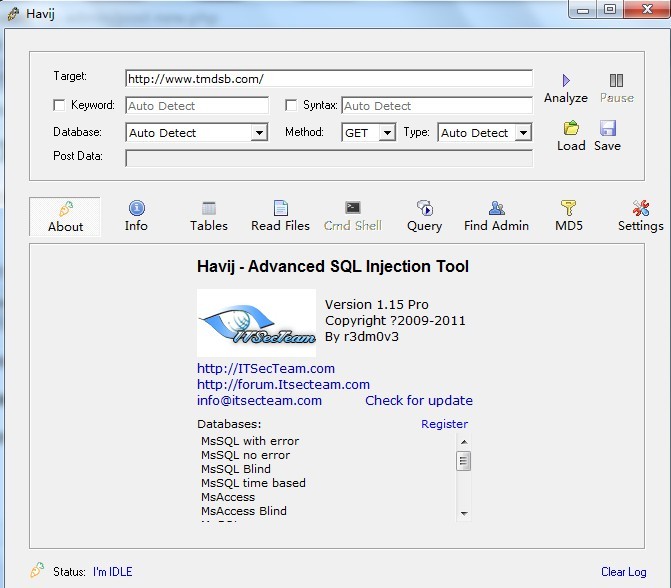This screenshot has width=671, height=588.
Task: Click the Settings tab label
Action: (x=641, y=226)
